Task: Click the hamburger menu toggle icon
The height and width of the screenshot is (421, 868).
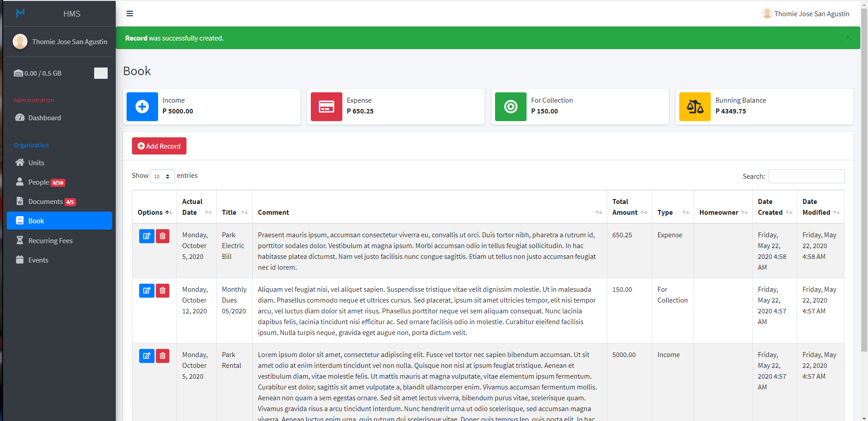Action: [130, 14]
